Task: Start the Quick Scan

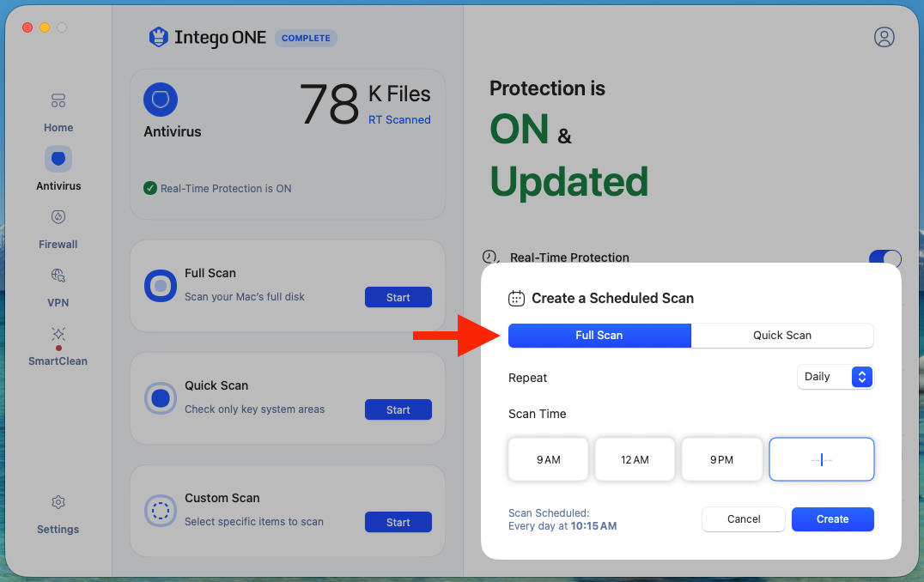Action: click(x=398, y=410)
